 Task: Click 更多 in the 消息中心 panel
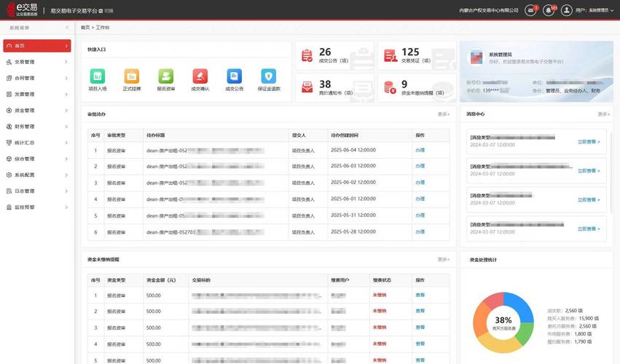(x=604, y=114)
